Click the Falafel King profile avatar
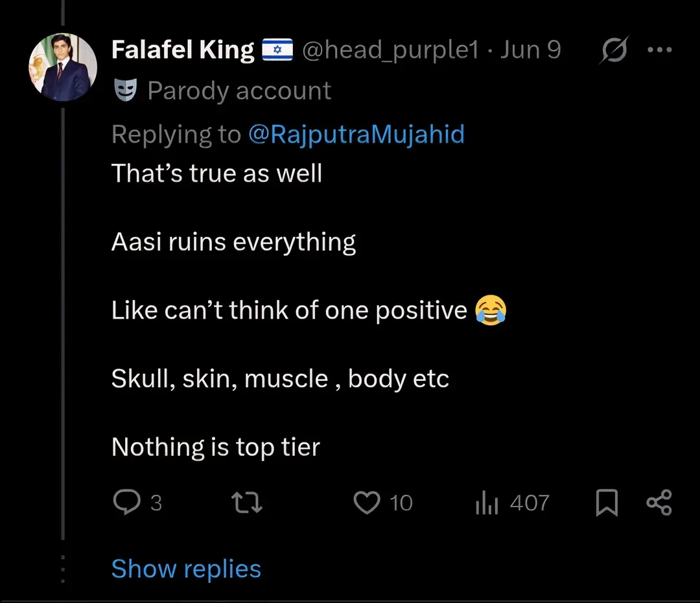Screen dimensions: 700x603 pos(63,68)
